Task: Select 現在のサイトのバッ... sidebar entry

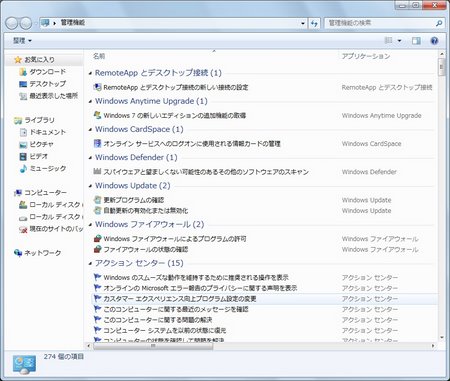Action: [x=51, y=229]
